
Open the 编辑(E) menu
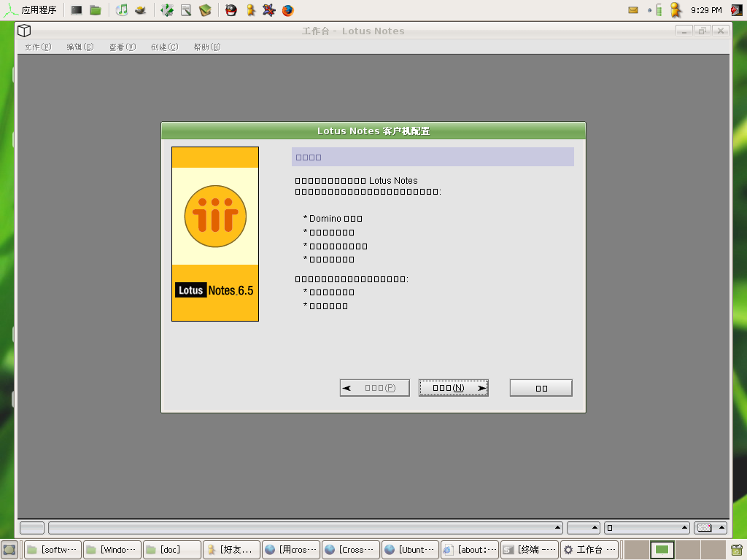[80, 47]
